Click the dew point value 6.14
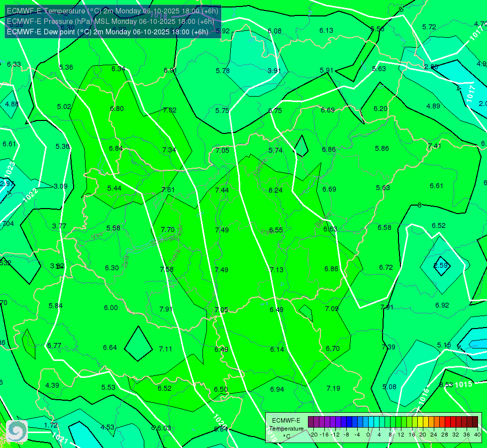 click(277, 349)
